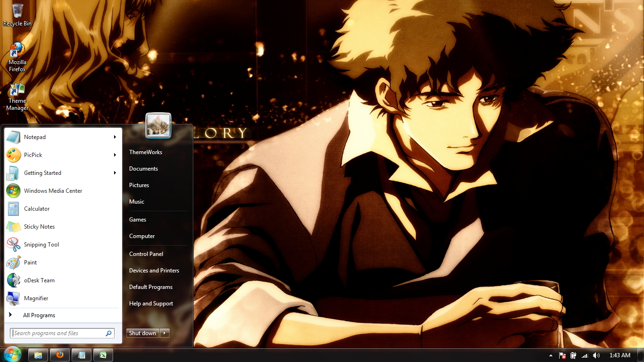Click the All Programs text
644x362 pixels.
[x=39, y=315]
